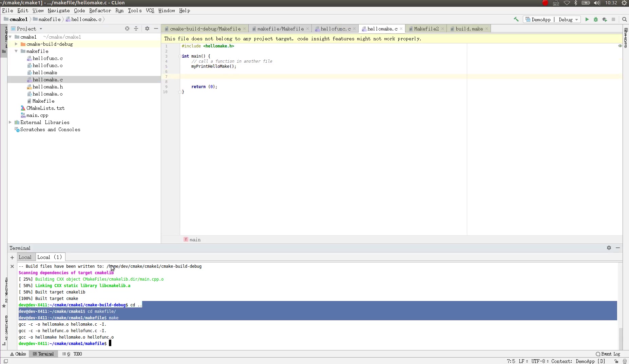Viewport: 629px width, 364px height.
Task: Hide the Project panel
Action: click(x=156, y=28)
